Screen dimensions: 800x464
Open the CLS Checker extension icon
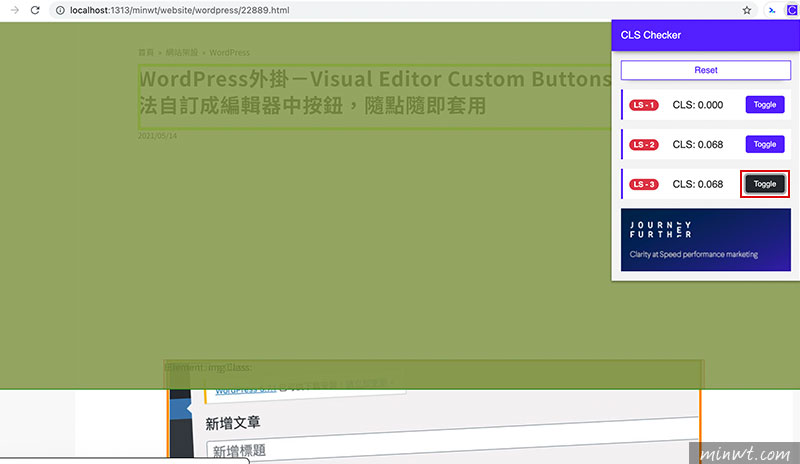click(x=792, y=10)
